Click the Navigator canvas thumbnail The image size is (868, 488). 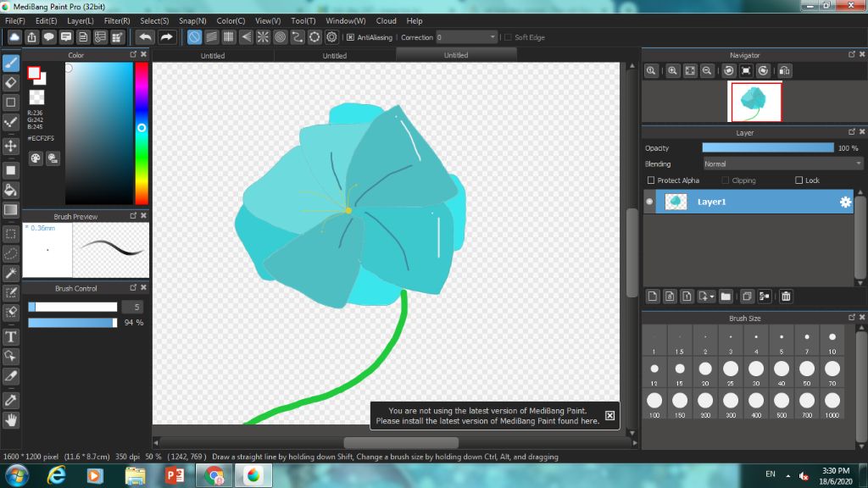pos(755,102)
